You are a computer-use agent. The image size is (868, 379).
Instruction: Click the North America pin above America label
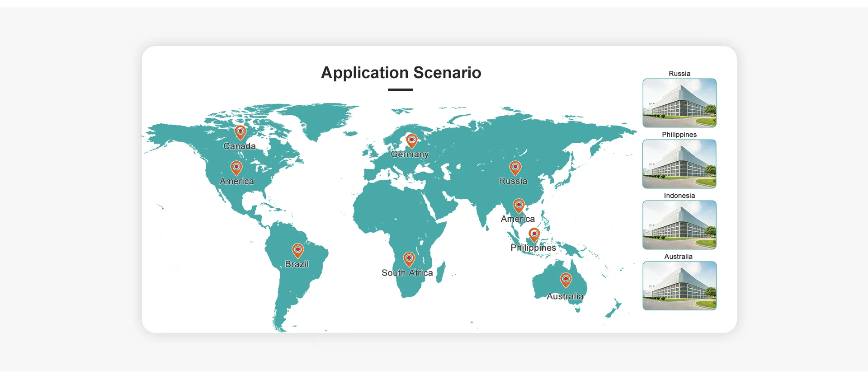point(236,168)
